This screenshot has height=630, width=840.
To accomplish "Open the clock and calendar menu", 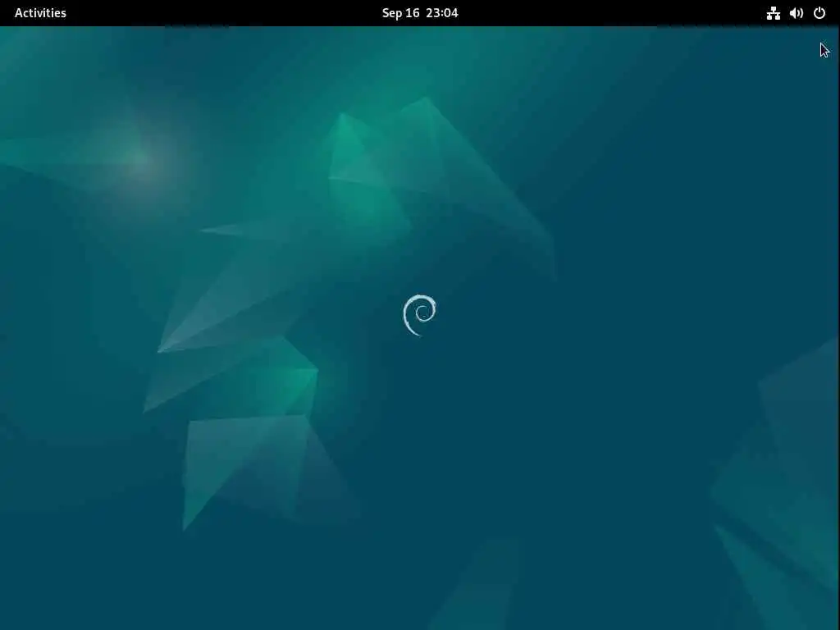I will [420, 13].
